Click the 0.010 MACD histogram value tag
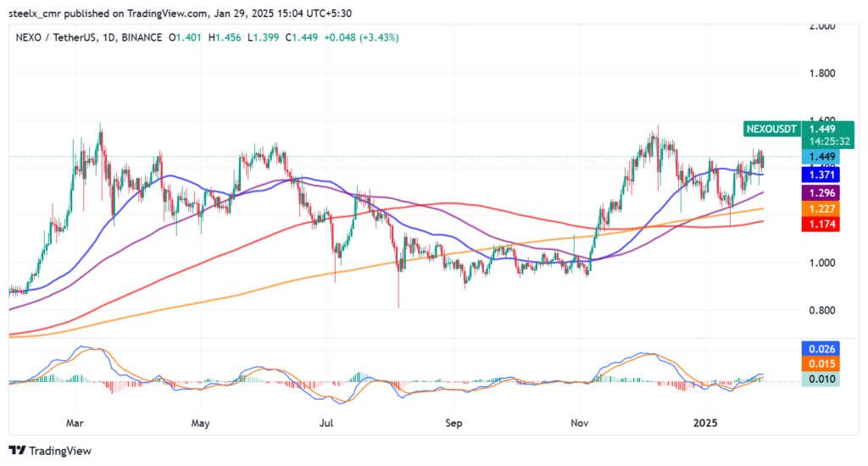Screen dimensions: 868x466 820,380
